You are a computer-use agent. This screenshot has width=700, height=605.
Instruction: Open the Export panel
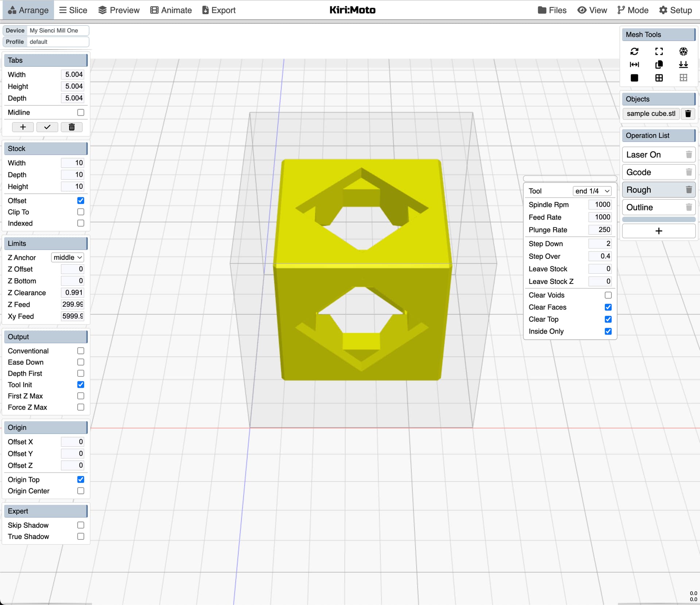point(218,10)
